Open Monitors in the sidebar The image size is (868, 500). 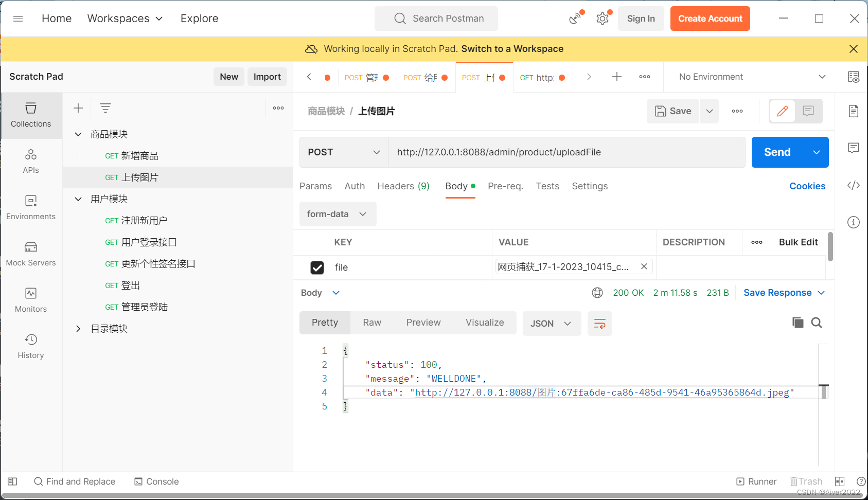pos(31,300)
